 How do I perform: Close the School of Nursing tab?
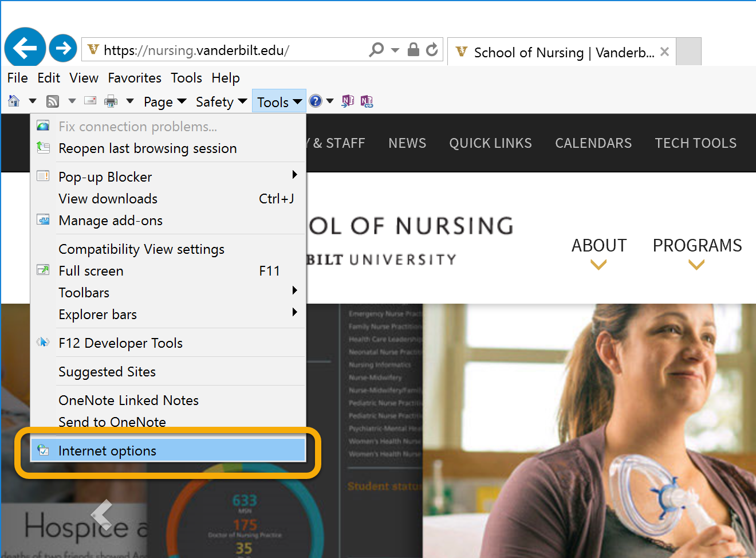coord(665,52)
